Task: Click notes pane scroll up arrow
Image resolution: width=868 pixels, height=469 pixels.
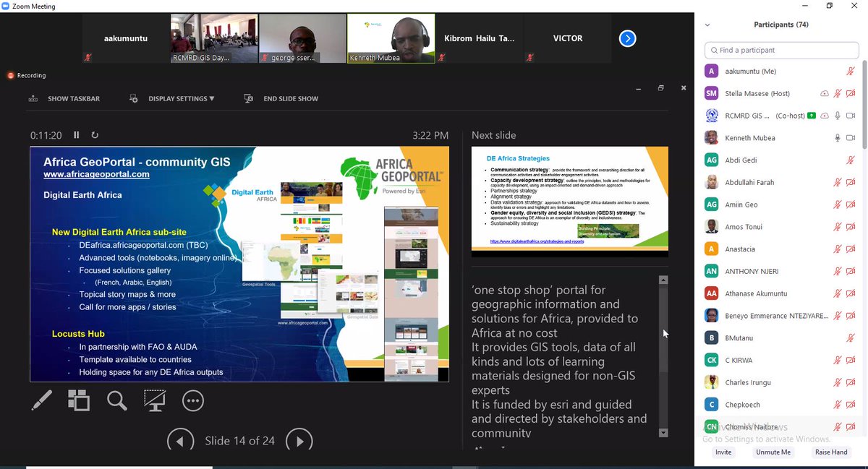Action: 663,280
